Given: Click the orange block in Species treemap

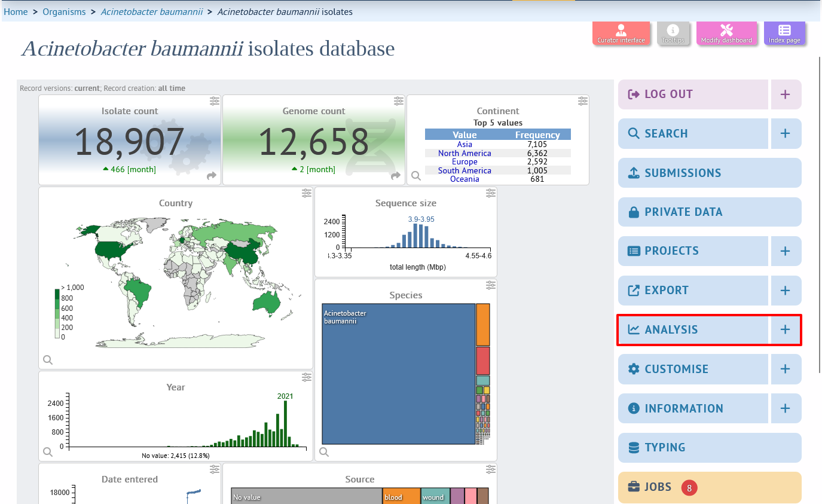Looking at the screenshot, I should pyautogui.click(x=483, y=325).
